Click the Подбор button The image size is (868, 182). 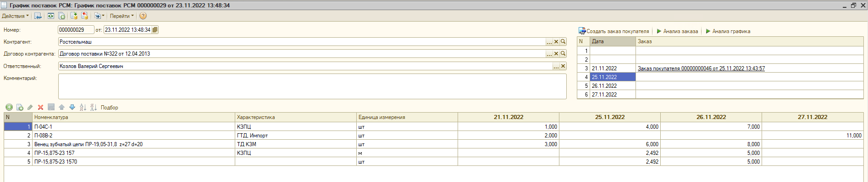coord(110,108)
